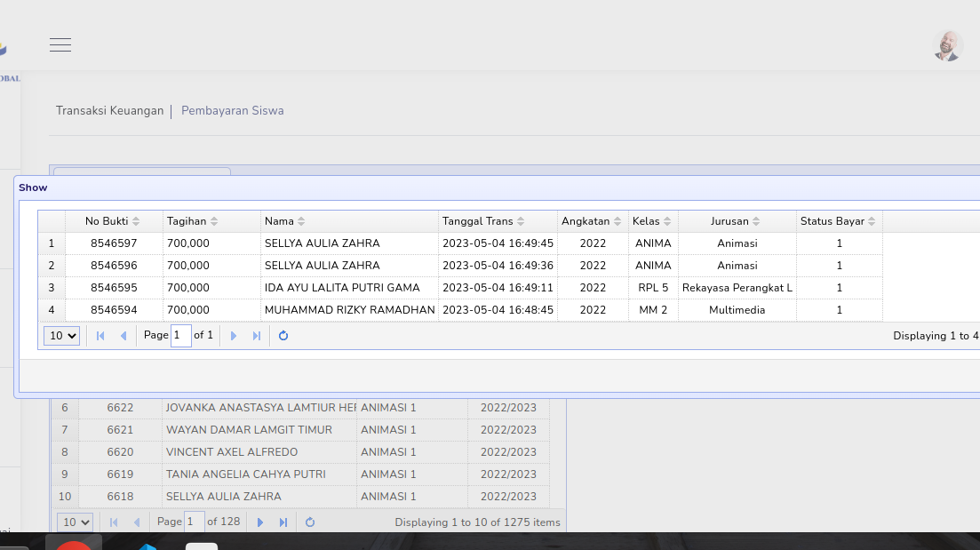The width and height of the screenshot is (980, 550).
Task: Sort table by Tanggal Trans column
Action: (483, 221)
